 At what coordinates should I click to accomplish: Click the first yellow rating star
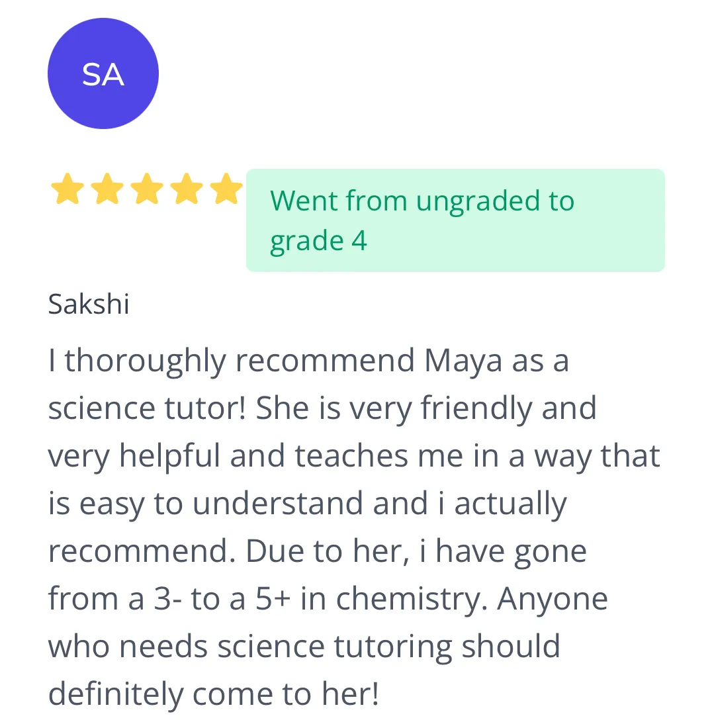tap(67, 189)
